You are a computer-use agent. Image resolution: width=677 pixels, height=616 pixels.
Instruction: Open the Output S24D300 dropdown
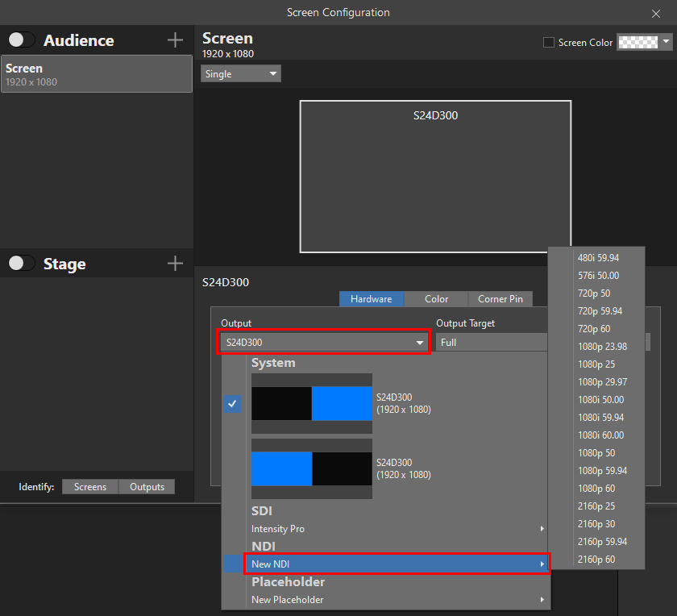(x=324, y=343)
